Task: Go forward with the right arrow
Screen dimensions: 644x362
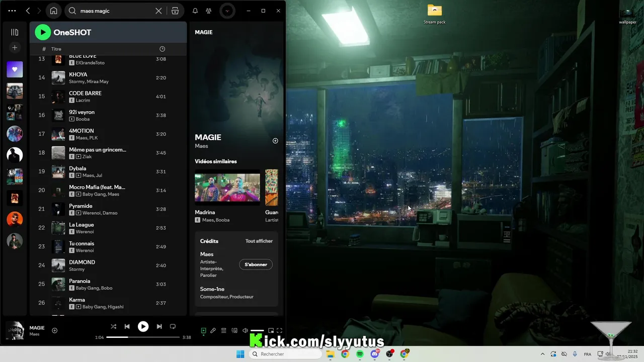Action: [39, 11]
